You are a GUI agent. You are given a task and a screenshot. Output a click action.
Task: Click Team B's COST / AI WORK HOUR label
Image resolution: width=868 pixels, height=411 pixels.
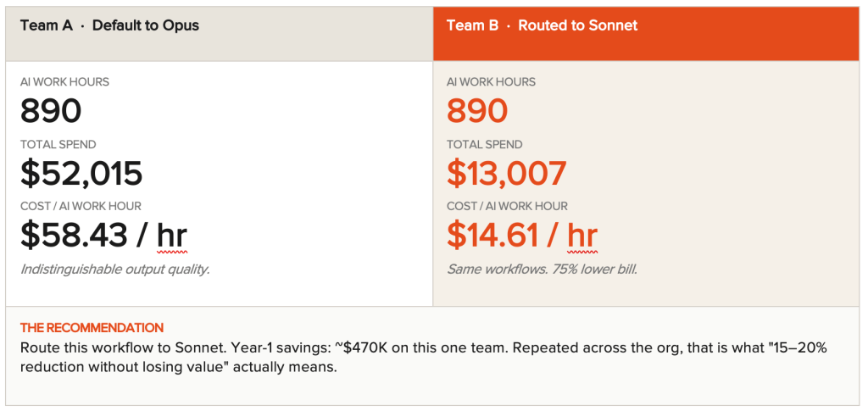coord(507,206)
